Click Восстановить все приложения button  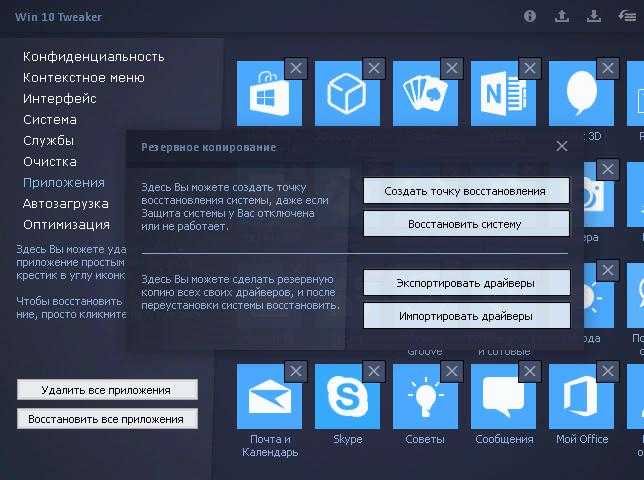tap(107, 419)
